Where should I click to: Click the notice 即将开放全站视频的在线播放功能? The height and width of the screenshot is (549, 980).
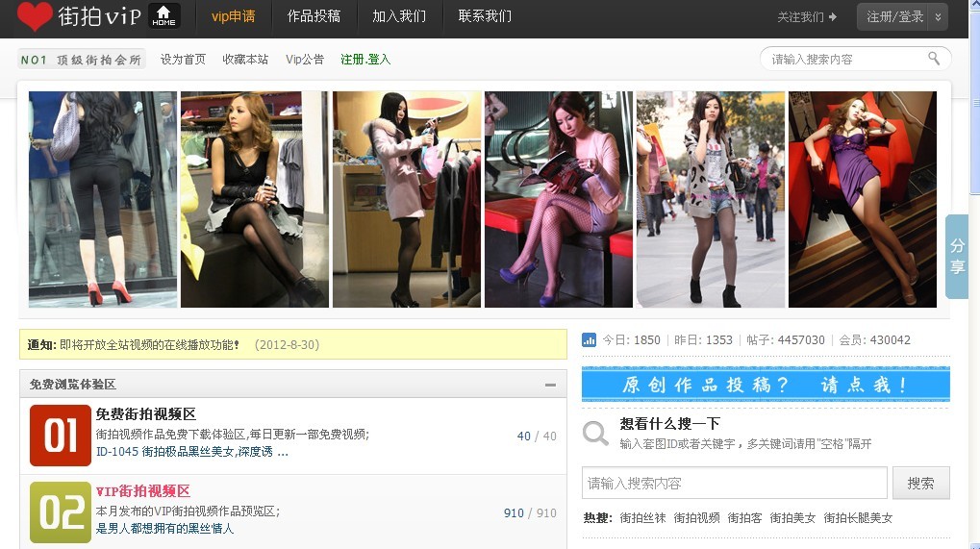(149, 345)
